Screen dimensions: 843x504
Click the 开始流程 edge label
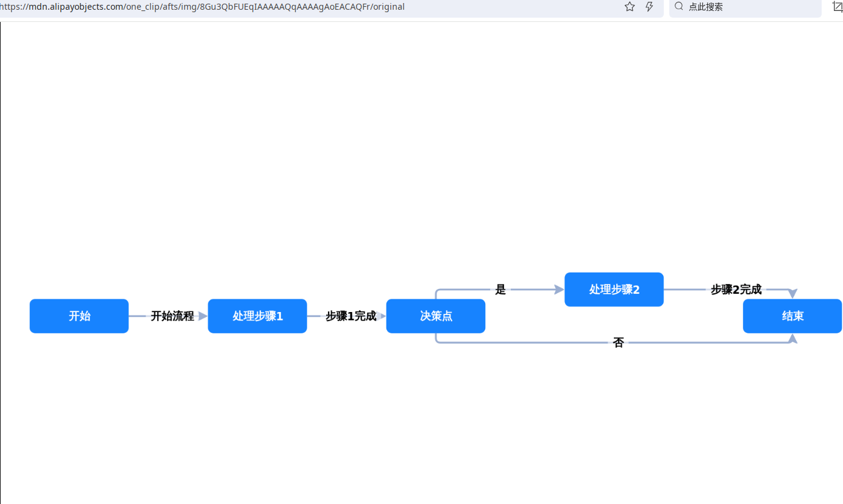[173, 316]
